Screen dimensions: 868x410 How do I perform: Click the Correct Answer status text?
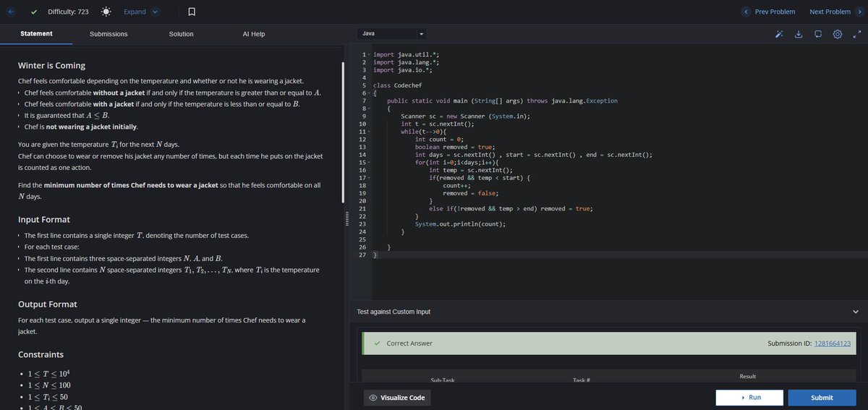click(409, 343)
